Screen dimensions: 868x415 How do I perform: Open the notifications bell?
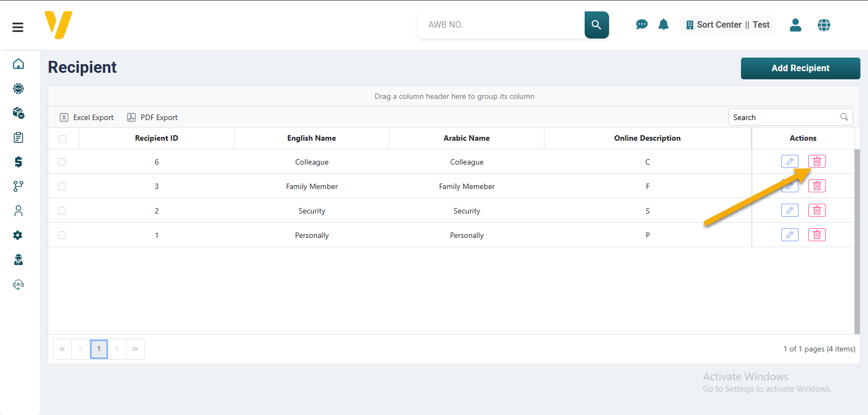pyautogui.click(x=663, y=25)
